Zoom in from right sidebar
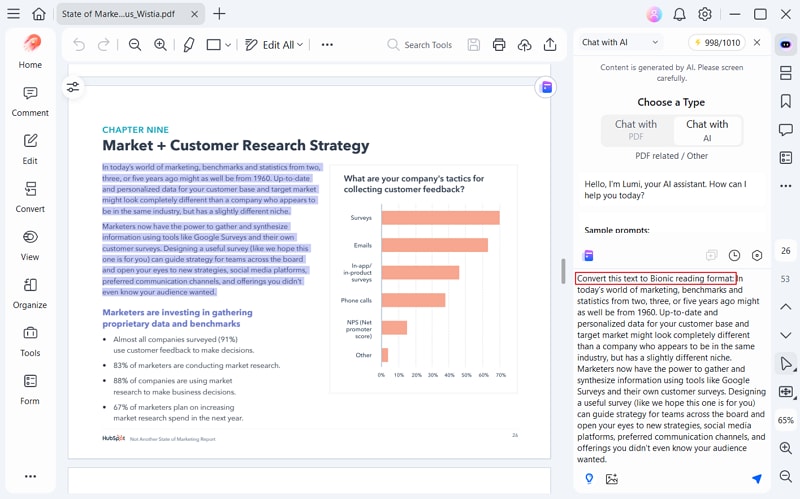Image resolution: width=800 pixels, height=499 pixels. [786, 448]
